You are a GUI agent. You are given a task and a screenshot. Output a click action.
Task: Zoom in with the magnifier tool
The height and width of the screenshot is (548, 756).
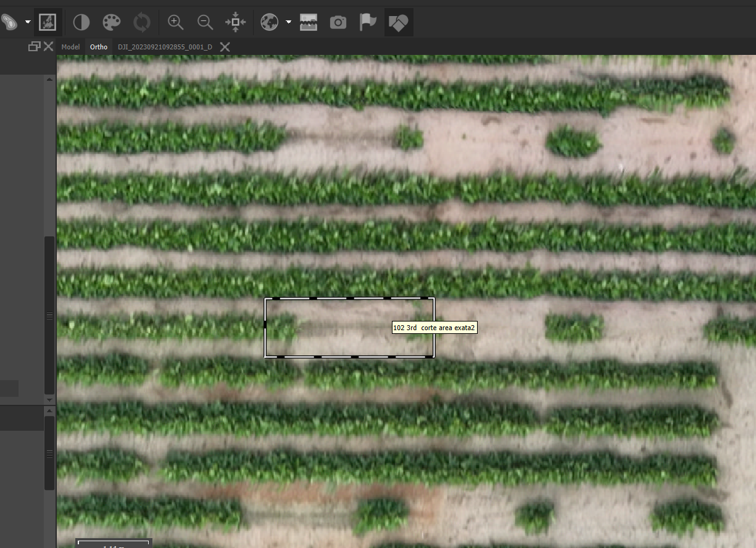pos(175,22)
